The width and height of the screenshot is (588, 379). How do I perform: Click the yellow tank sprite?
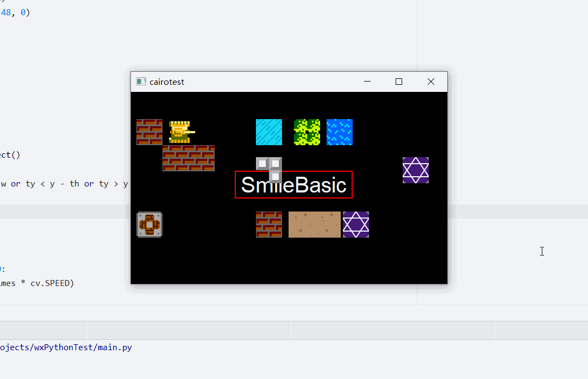pyautogui.click(x=182, y=132)
